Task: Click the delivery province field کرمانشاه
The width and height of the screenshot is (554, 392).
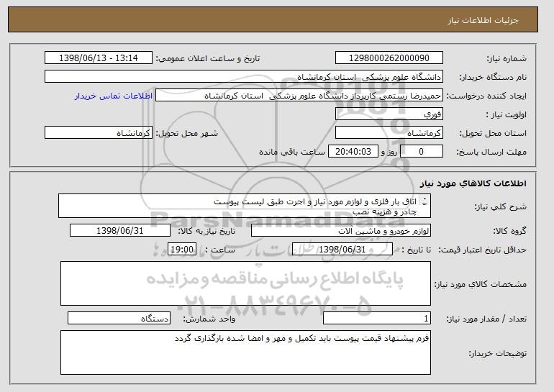Action: pyautogui.click(x=389, y=133)
